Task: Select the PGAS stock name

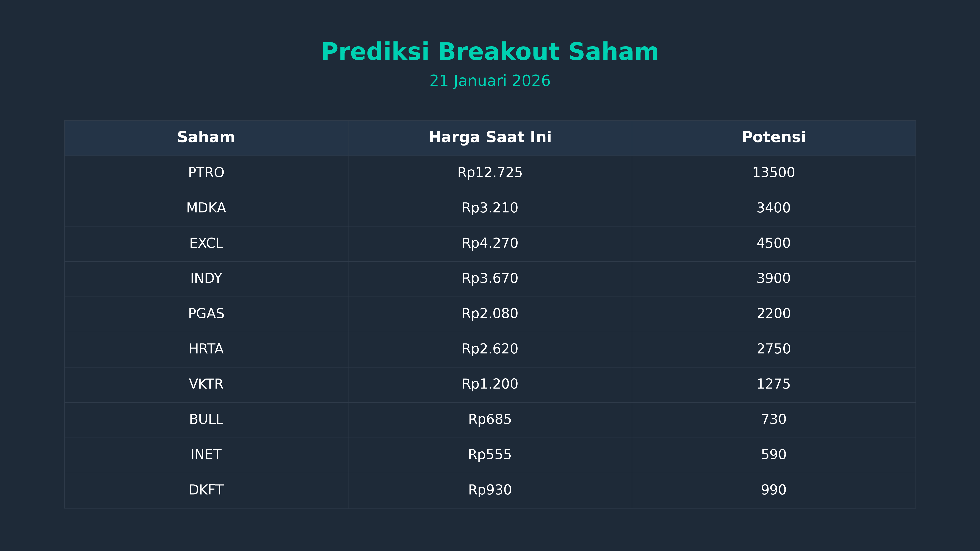Action: point(206,314)
